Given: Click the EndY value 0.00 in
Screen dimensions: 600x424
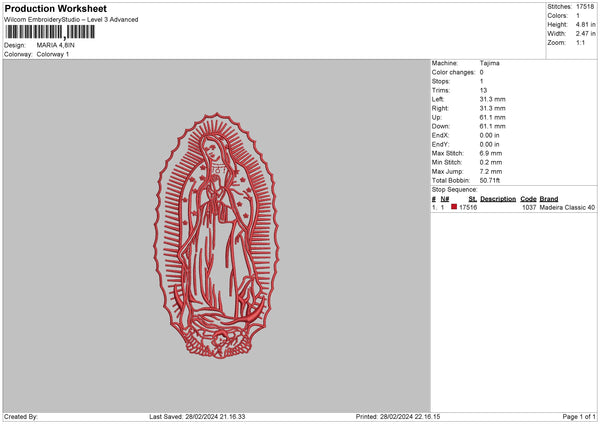Looking at the screenshot, I should [x=489, y=144].
